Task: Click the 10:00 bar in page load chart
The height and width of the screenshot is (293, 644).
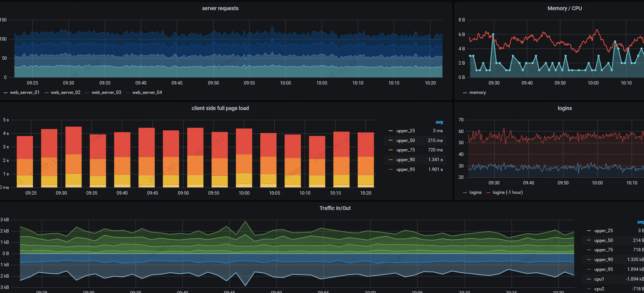Action: [244, 158]
